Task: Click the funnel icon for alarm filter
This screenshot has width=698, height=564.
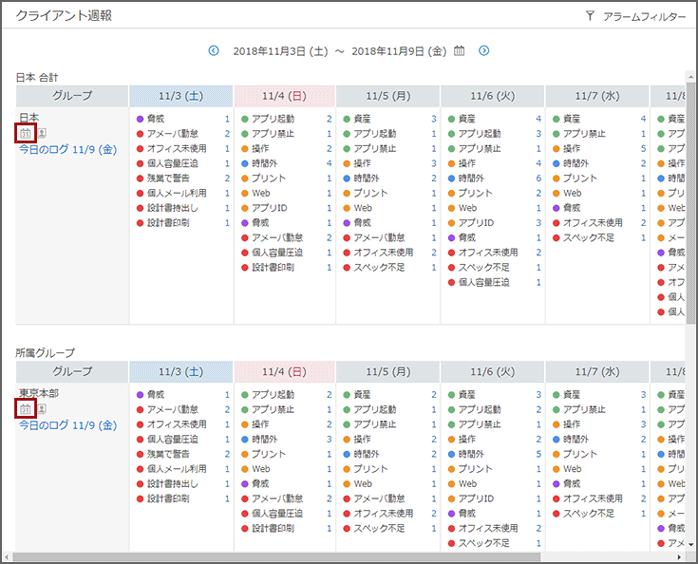Action: click(590, 16)
